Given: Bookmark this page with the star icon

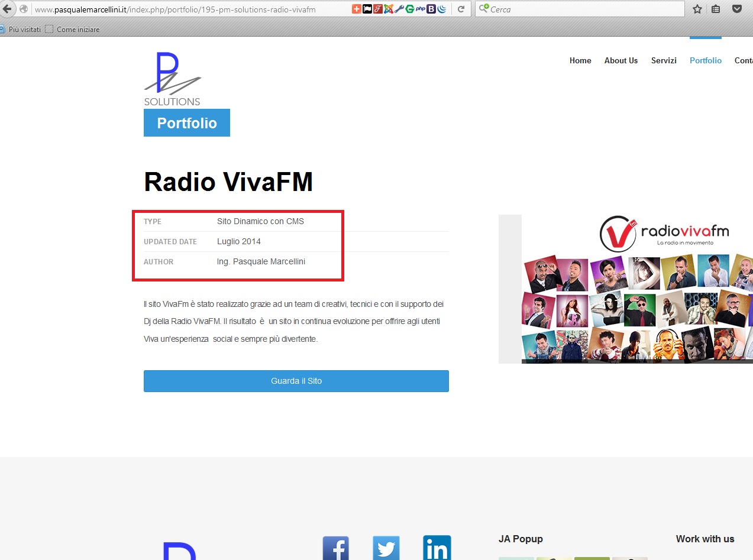Looking at the screenshot, I should tap(697, 9).
